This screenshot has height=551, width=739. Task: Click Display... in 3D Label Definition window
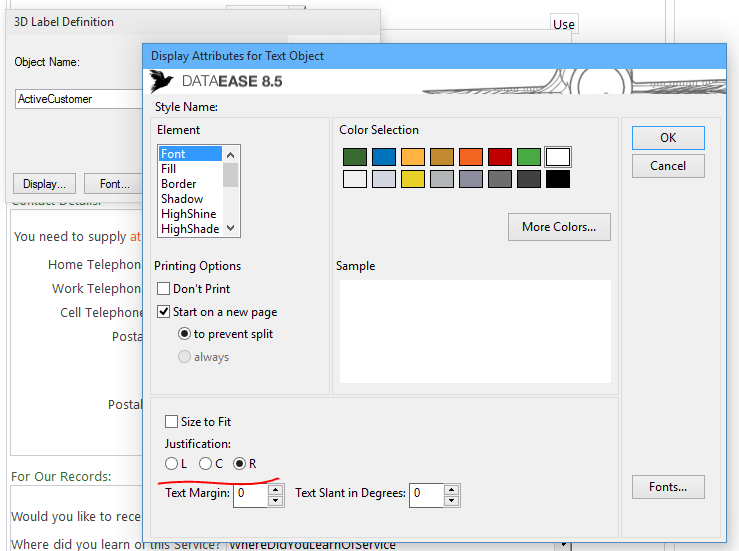point(44,184)
